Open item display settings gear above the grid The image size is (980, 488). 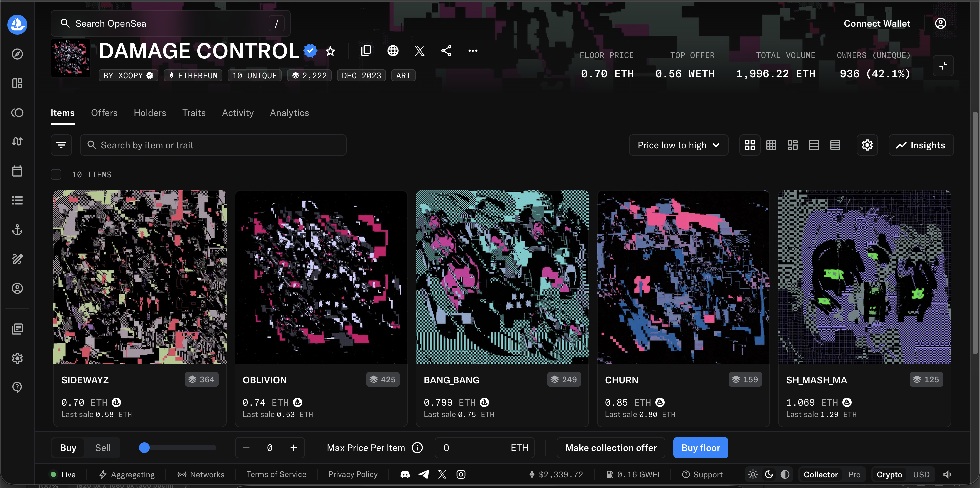point(867,145)
